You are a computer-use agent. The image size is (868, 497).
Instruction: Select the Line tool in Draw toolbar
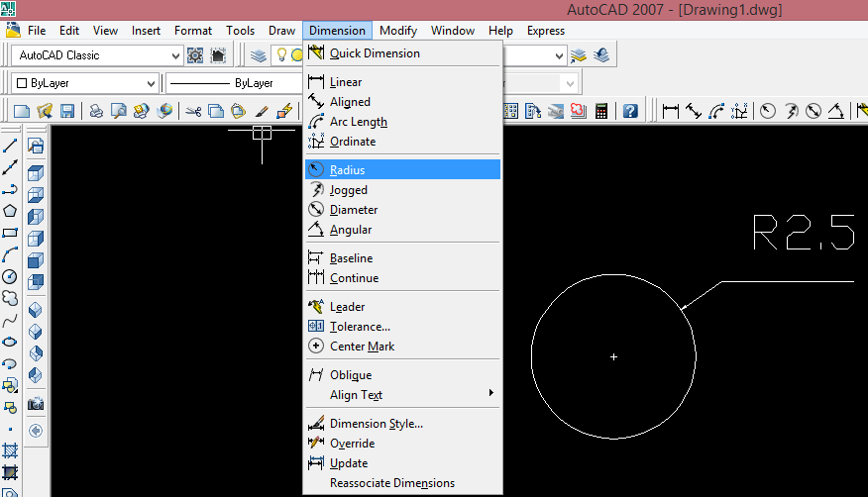pyautogui.click(x=10, y=146)
